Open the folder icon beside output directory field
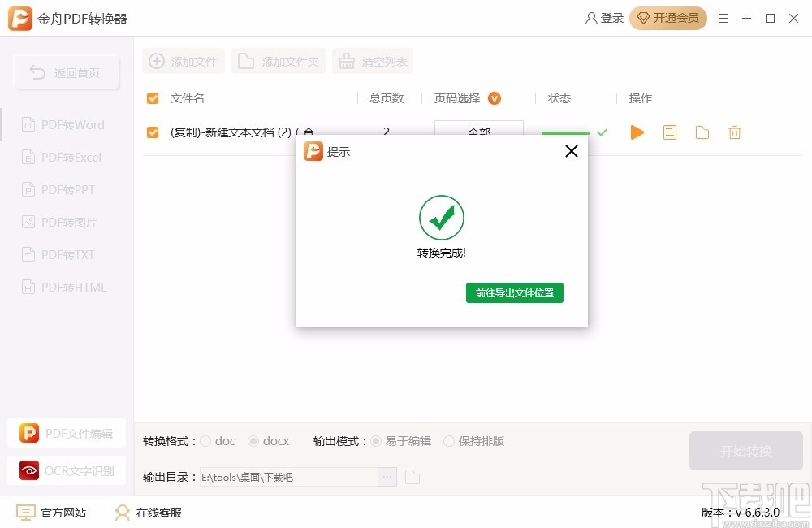This screenshot has width=812, height=528. pos(412,477)
